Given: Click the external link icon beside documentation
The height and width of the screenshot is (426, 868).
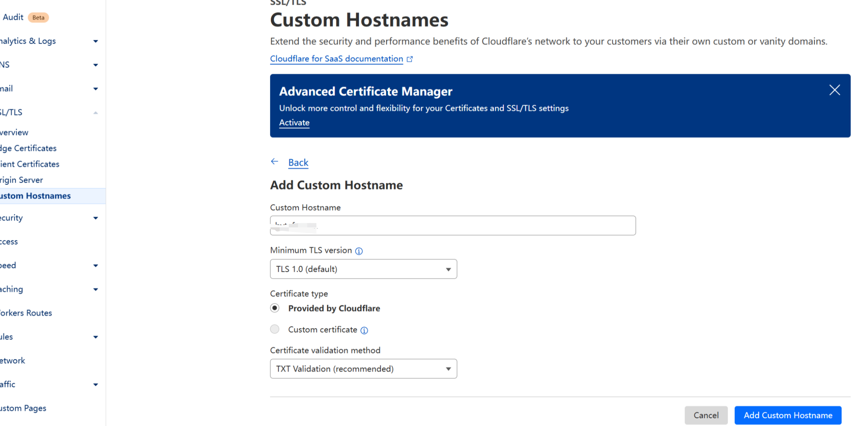Looking at the screenshot, I should pyautogui.click(x=410, y=59).
